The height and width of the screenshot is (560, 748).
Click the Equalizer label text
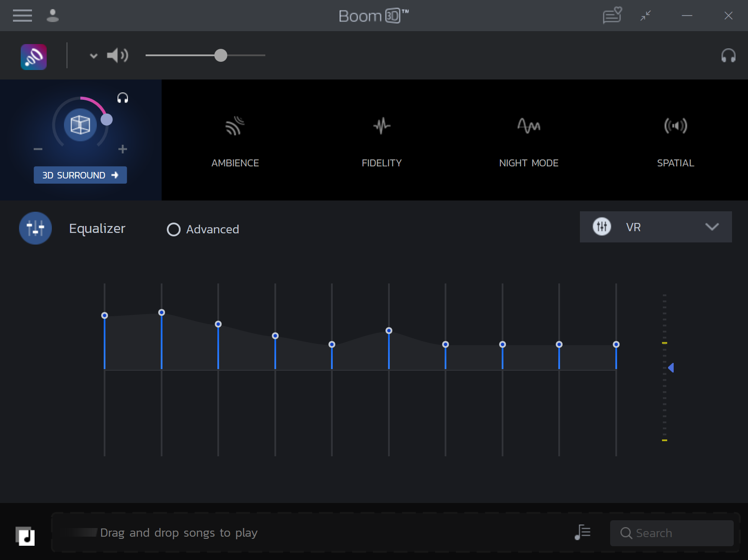coord(97,229)
